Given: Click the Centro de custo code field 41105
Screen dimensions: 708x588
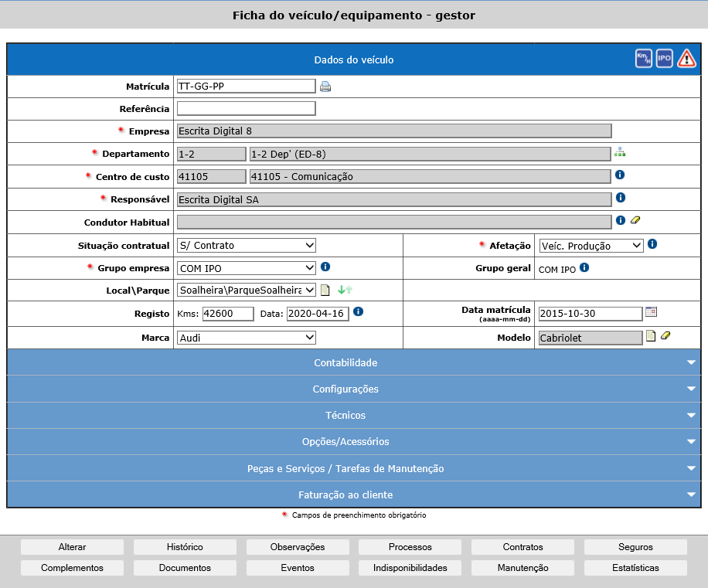Looking at the screenshot, I should (211, 176).
